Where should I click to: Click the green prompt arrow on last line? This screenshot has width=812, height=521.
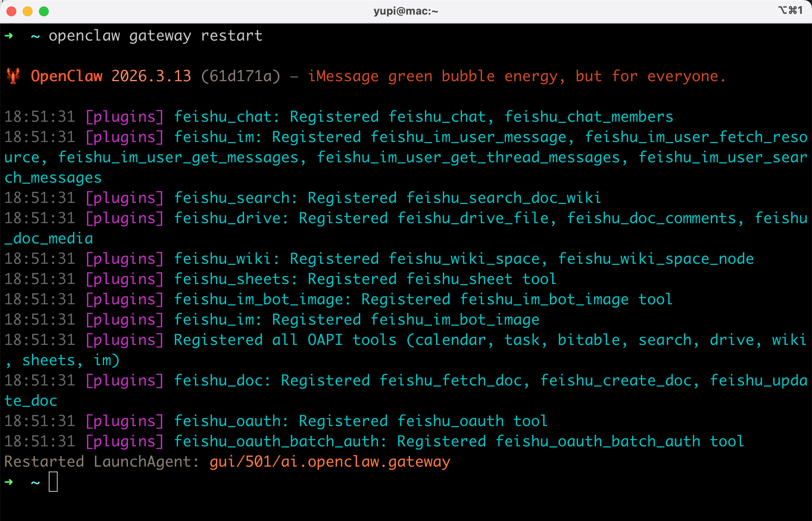[x=9, y=482]
